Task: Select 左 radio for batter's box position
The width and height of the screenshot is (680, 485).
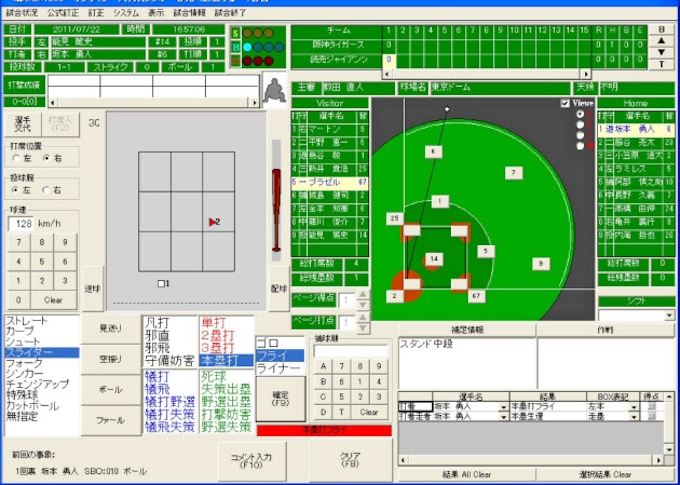Action: coord(16,158)
